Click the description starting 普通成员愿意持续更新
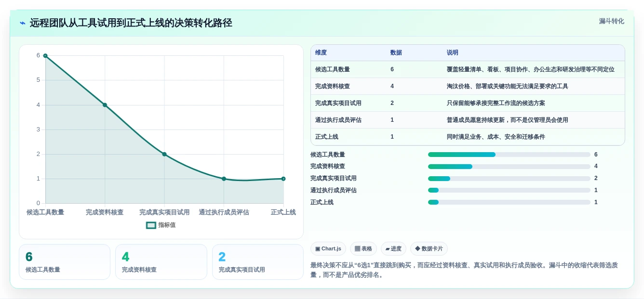 click(508, 120)
